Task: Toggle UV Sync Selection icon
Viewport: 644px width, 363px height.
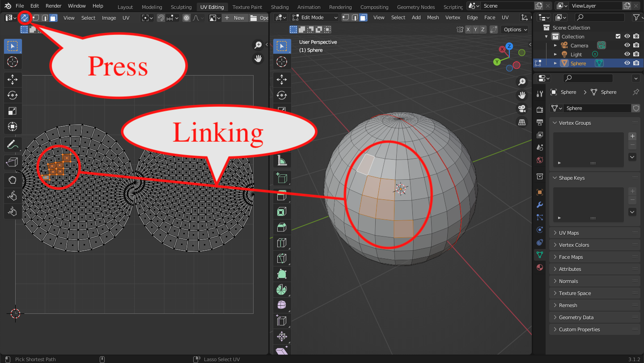Action: coord(25,18)
